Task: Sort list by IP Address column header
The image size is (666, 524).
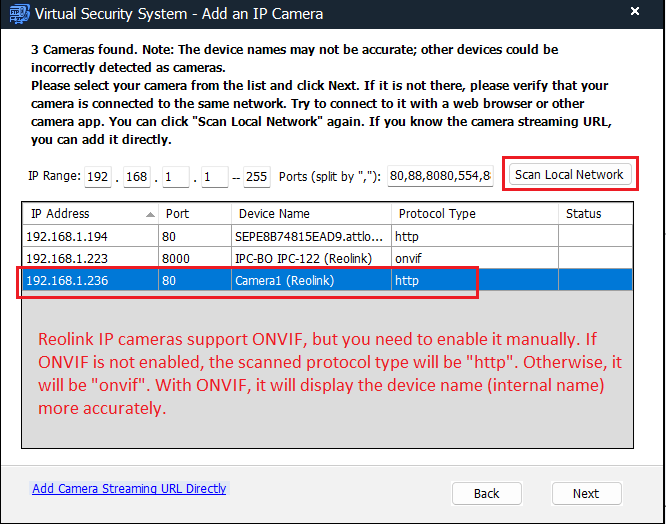Action: 85,213
